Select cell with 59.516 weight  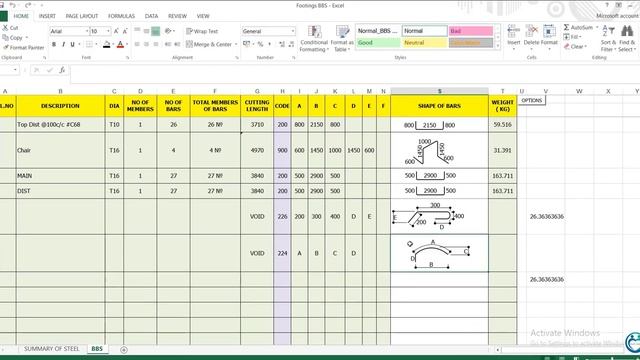(x=502, y=124)
